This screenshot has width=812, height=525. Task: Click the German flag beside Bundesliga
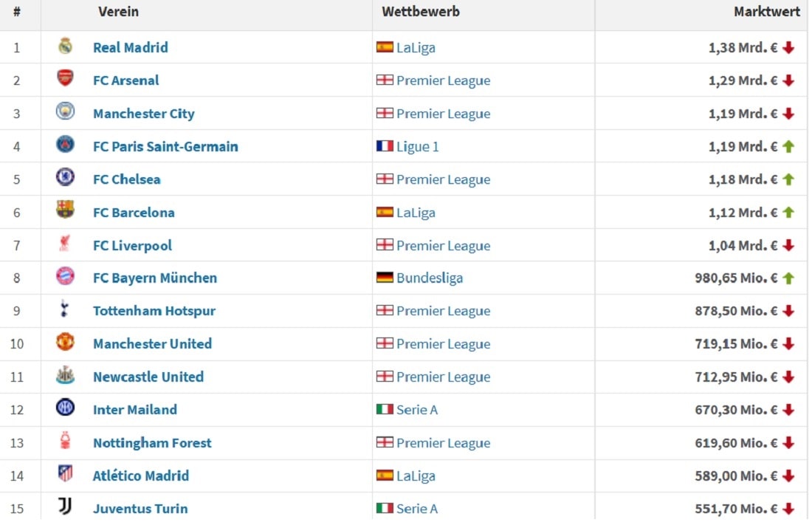click(385, 278)
